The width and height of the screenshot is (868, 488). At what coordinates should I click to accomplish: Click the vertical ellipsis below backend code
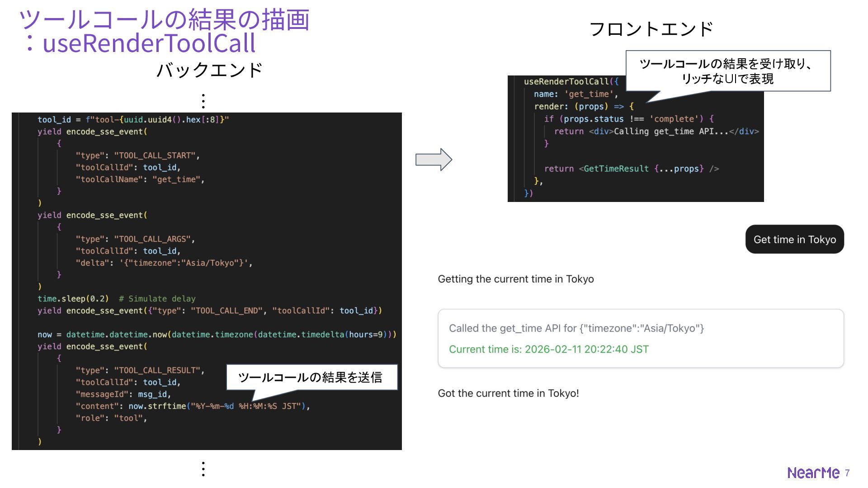pos(203,469)
